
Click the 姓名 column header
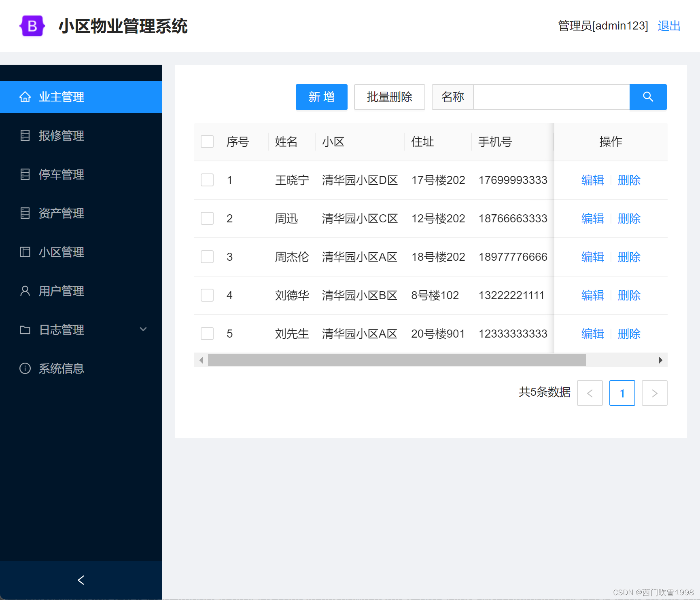point(286,142)
